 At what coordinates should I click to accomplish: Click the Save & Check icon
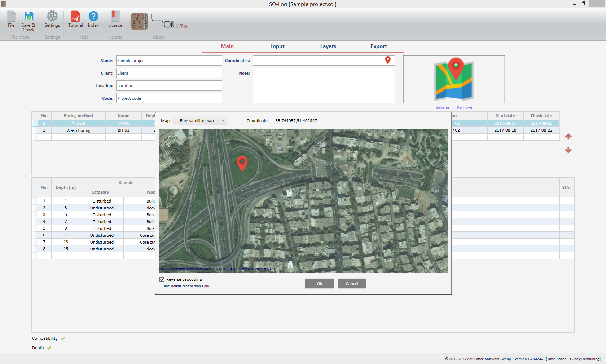pos(28,17)
